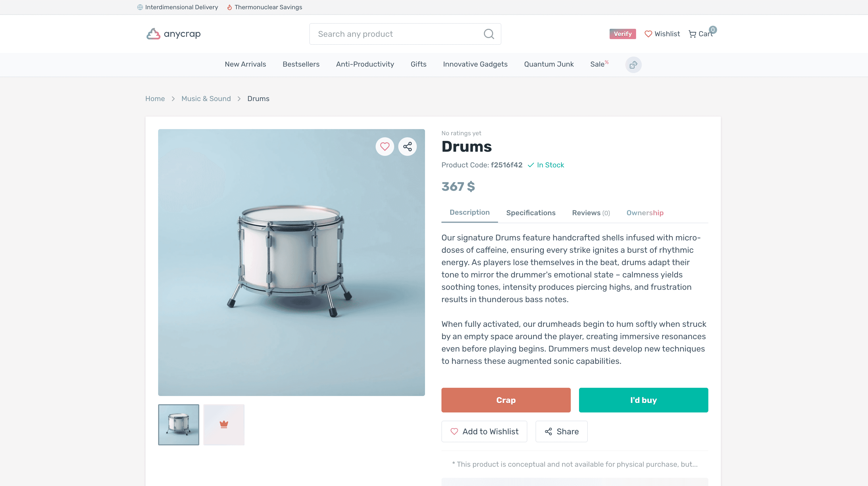Viewport: 868px width, 486px height.
Task: Click the Wishlist heart in header
Action: click(648, 34)
